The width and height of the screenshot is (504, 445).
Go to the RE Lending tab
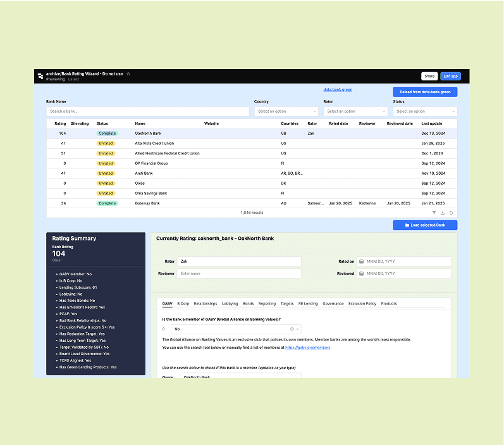[x=308, y=303]
